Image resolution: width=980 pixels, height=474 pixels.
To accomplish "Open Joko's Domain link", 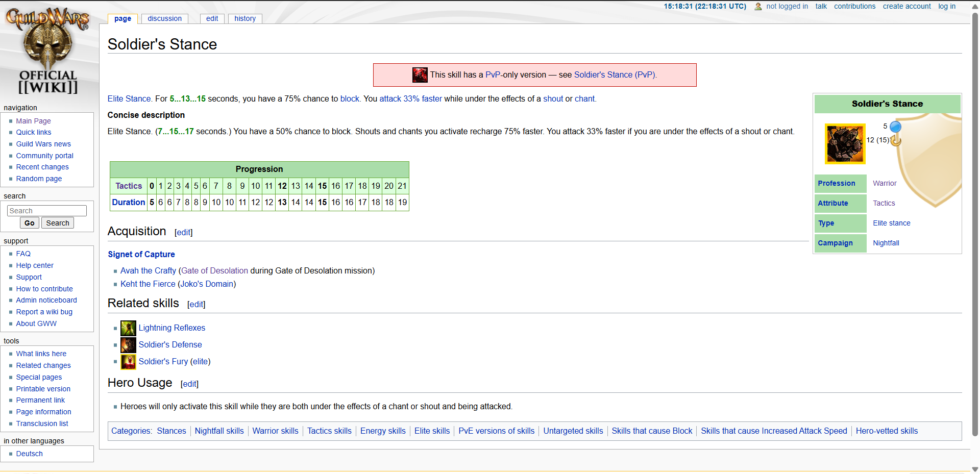I will pos(207,284).
